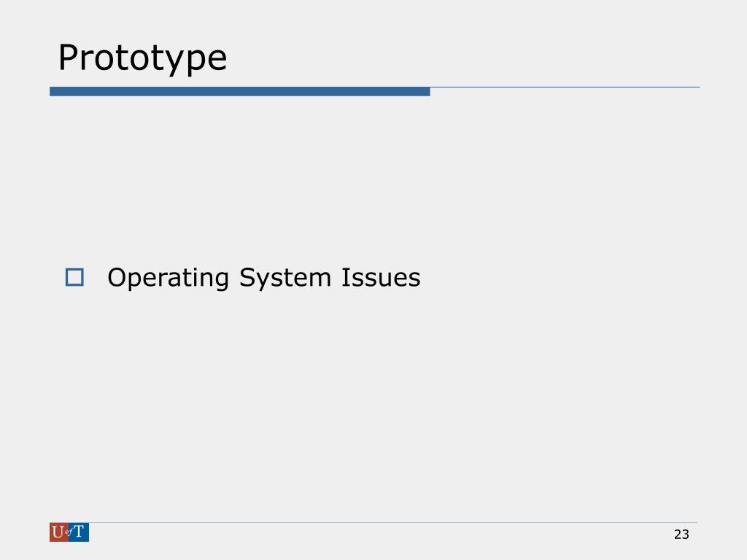Click the 'Operating System Issues' bullet text
This screenshot has height=560, width=747.
[x=264, y=278]
